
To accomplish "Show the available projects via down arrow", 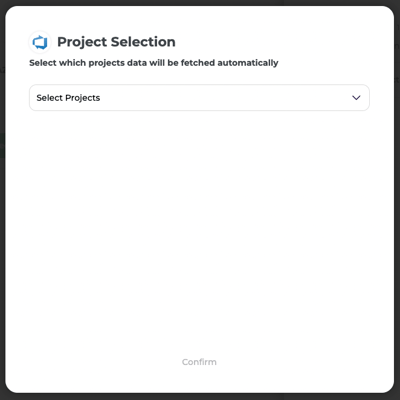I will (x=356, y=98).
